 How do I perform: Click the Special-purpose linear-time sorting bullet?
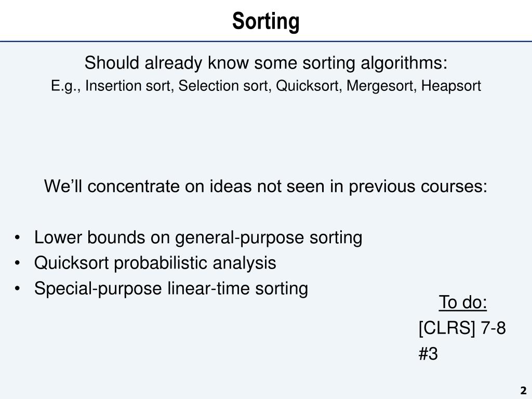(x=171, y=289)
